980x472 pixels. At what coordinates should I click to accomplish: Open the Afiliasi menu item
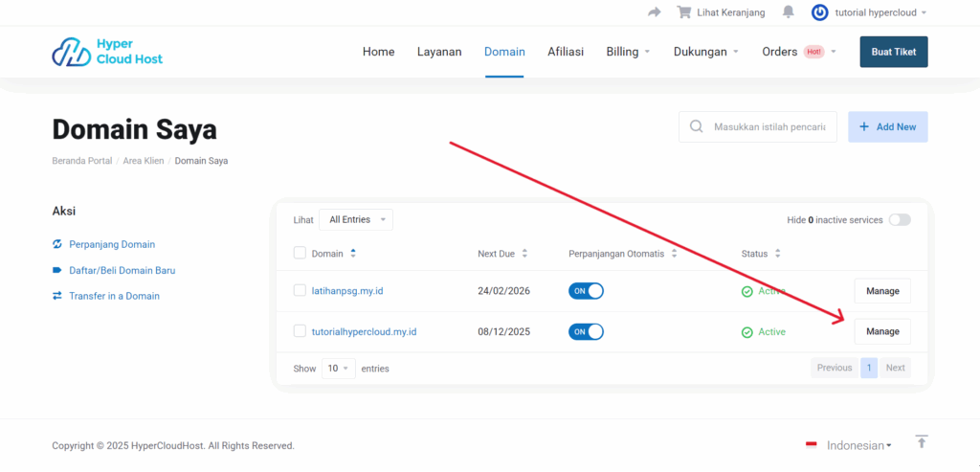566,52
